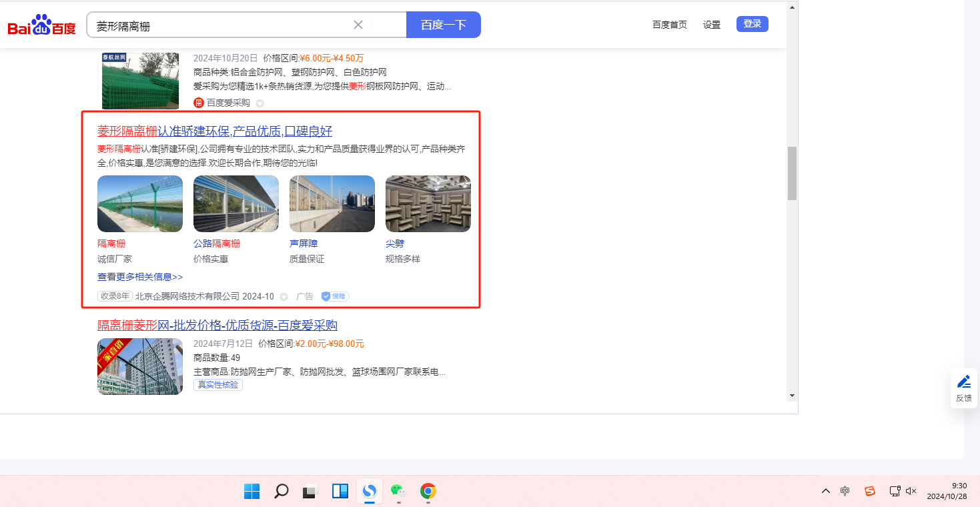Click the 隔离栅 fence thumbnail image

coord(140,203)
